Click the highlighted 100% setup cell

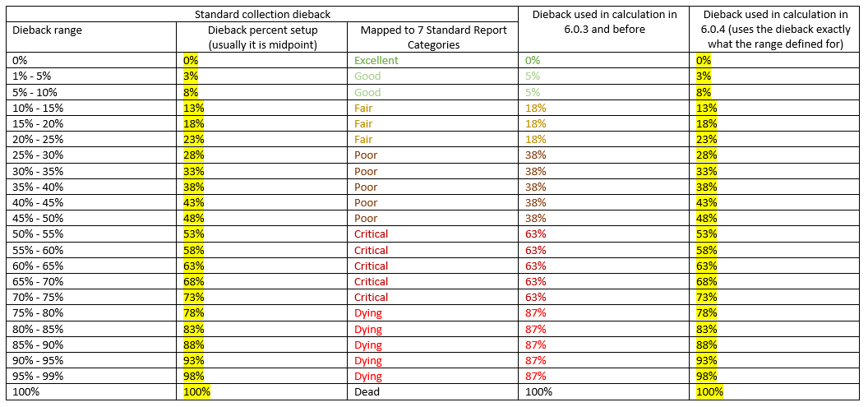(x=262, y=392)
